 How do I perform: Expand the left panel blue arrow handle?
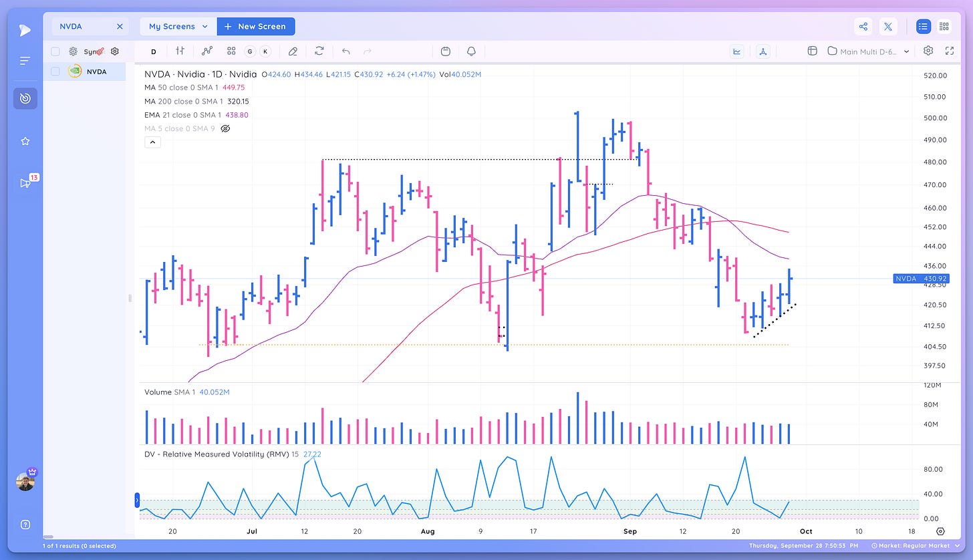click(137, 499)
